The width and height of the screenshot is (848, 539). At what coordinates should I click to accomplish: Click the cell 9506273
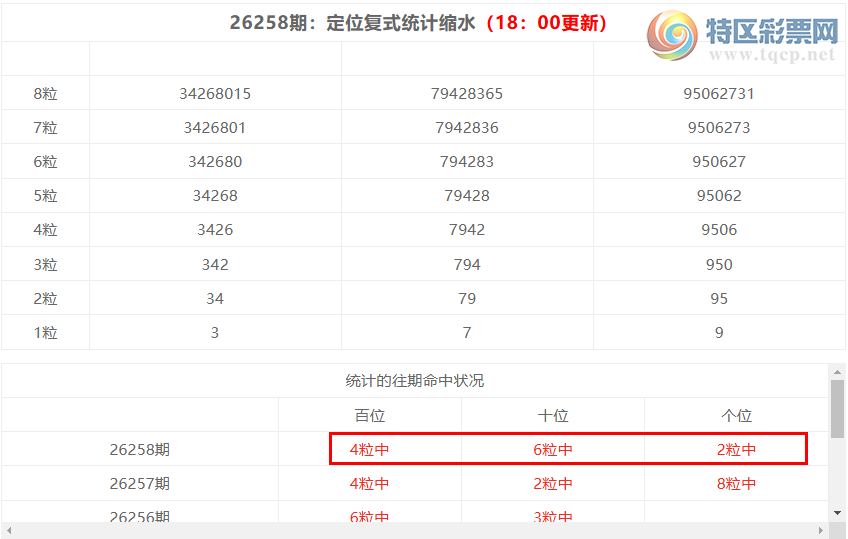719,128
